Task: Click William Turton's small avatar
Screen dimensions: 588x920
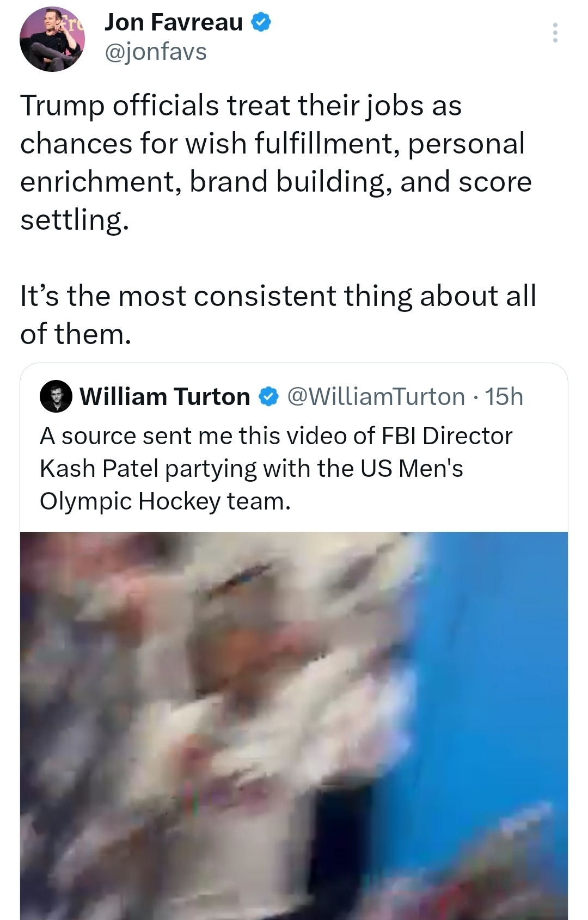Action: tap(56, 397)
